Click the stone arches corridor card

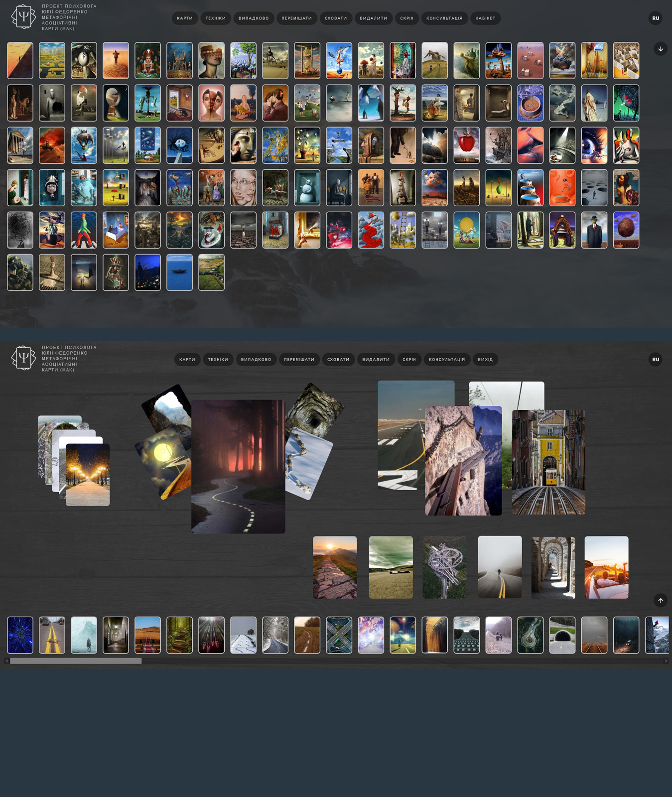(553, 567)
